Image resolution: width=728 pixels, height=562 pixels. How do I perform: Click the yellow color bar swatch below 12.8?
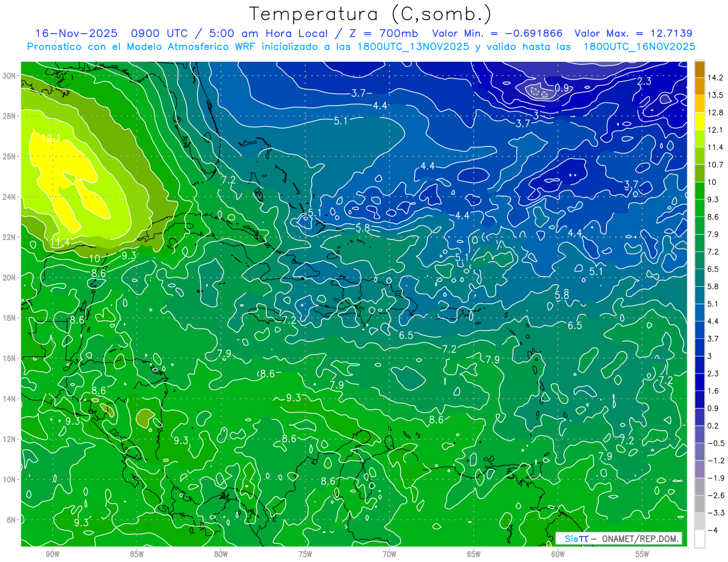pos(699,121)
